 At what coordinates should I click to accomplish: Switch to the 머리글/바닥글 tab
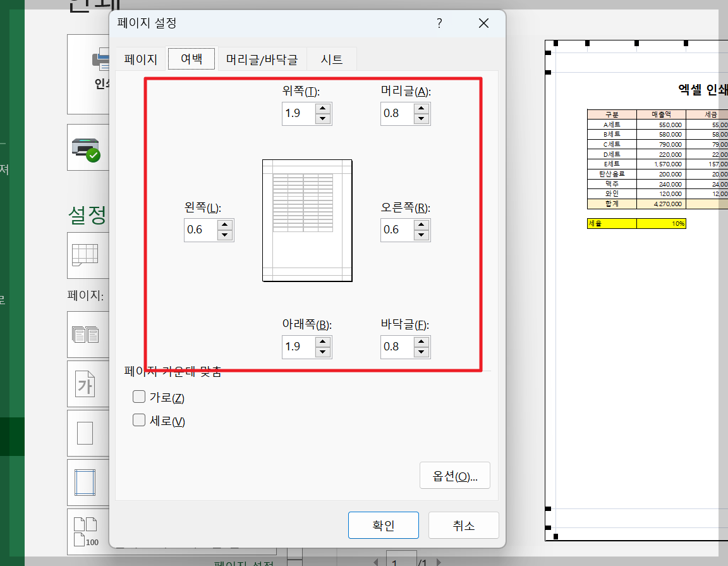click(x=262, y=59)
